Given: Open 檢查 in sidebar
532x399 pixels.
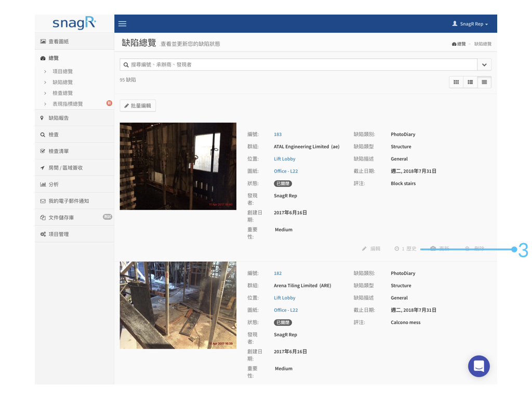Looking at the screenshot, I should tap(74, 135).
